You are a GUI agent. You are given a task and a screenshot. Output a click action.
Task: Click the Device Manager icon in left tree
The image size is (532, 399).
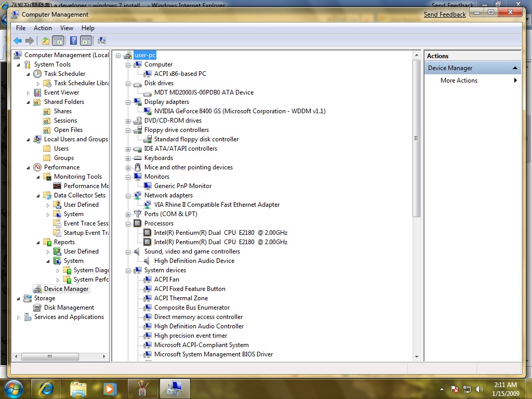click(x=37, y=289)
